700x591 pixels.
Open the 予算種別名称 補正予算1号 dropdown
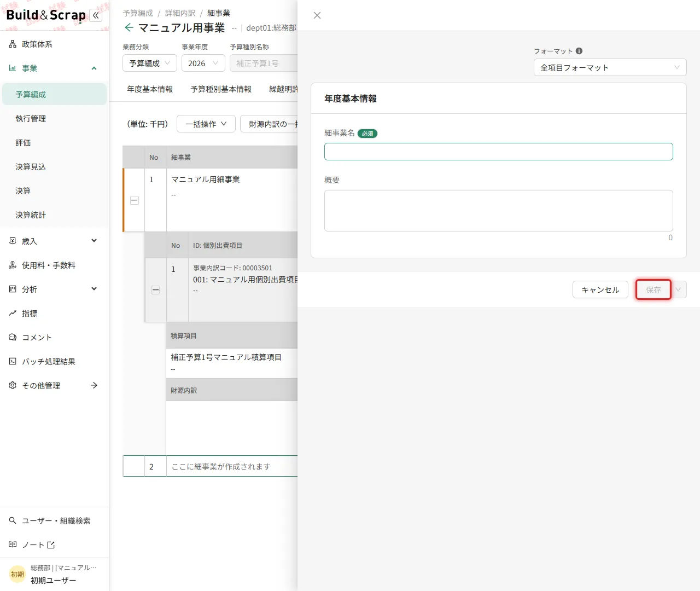(x=264, y=63)
